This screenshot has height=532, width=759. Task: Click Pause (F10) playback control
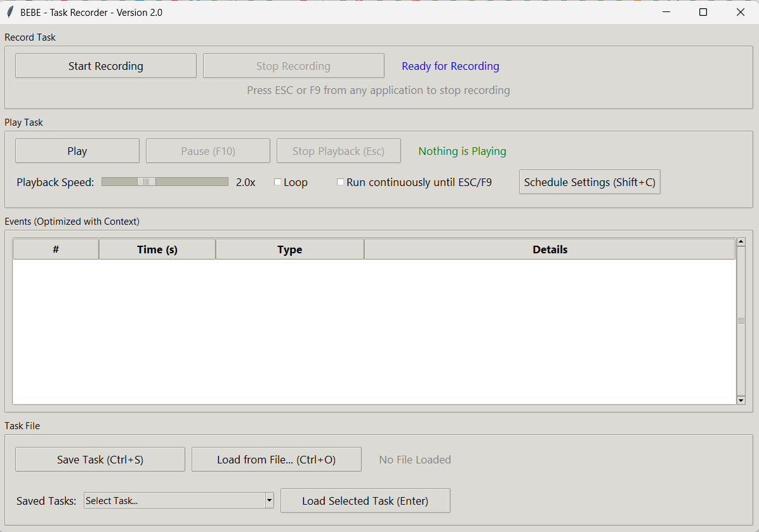[x=208, y=150]
